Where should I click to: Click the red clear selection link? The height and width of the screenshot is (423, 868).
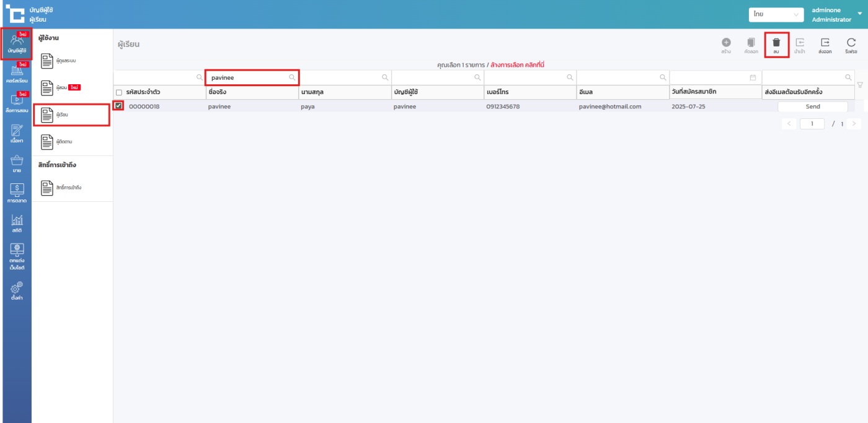517,64
